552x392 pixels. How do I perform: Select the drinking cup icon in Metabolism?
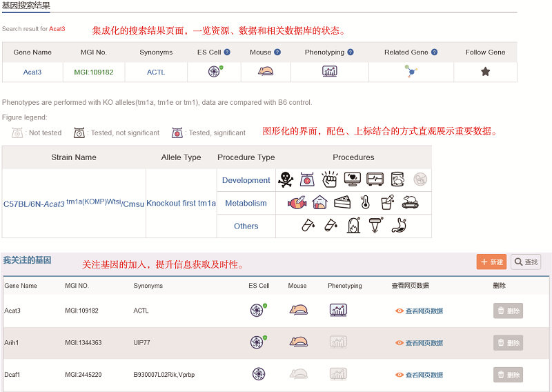coord(388,202)
